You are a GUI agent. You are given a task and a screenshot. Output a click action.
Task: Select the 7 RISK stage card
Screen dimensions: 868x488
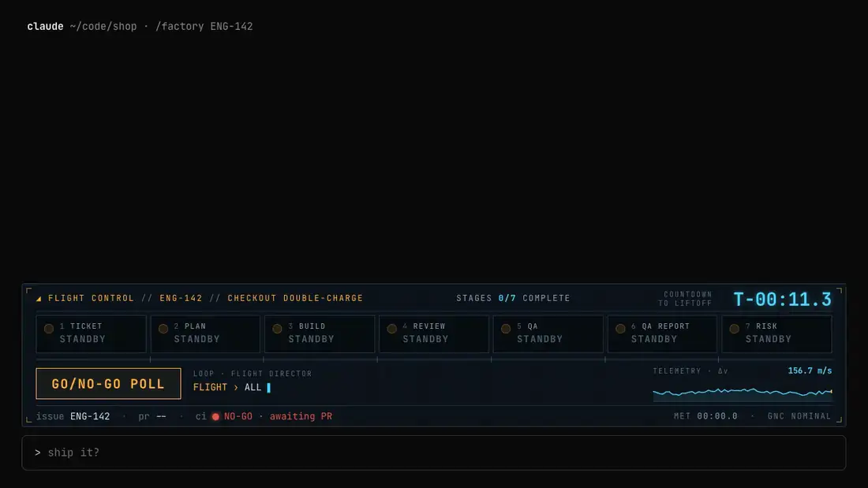[776, 333]
